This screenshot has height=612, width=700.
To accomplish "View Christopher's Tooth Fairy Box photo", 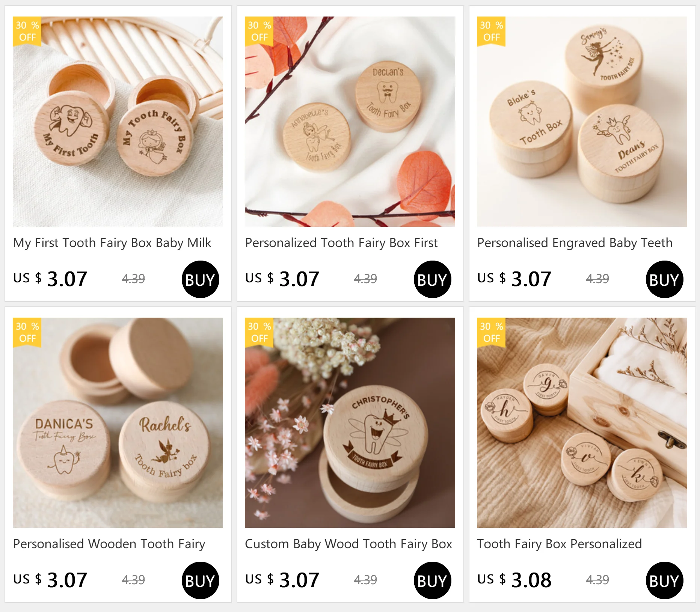I will 350,423.
